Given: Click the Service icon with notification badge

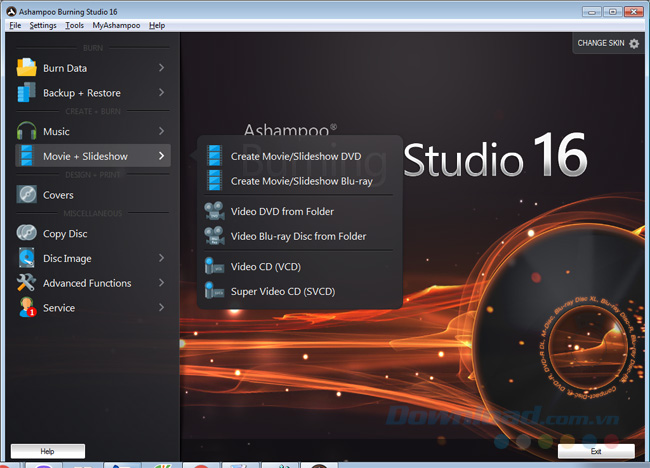Looking at the screenshot, I should [x=26, y=308].
